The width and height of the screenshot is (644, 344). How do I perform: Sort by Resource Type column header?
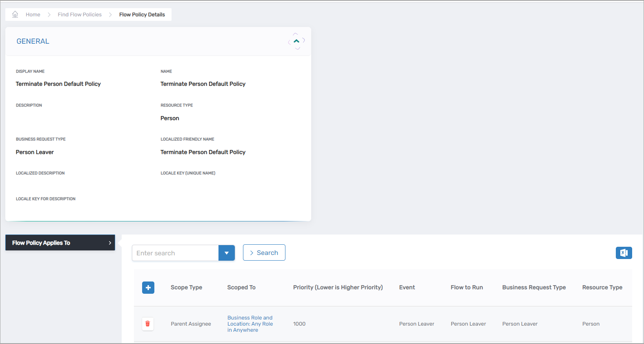602,288
